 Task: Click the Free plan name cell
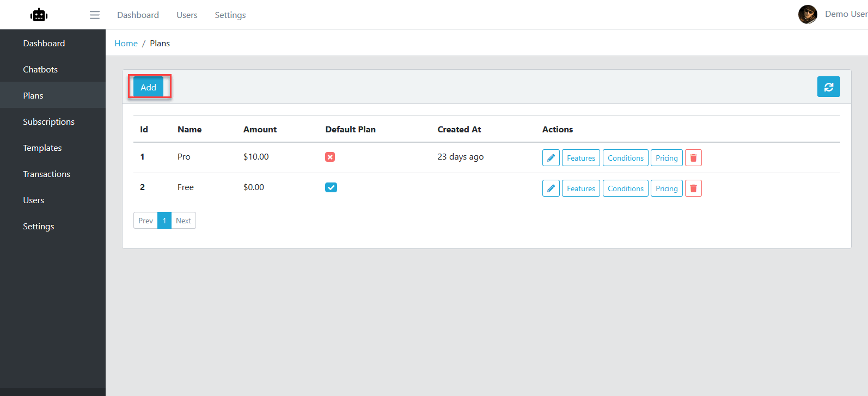(x=186, y=187)
